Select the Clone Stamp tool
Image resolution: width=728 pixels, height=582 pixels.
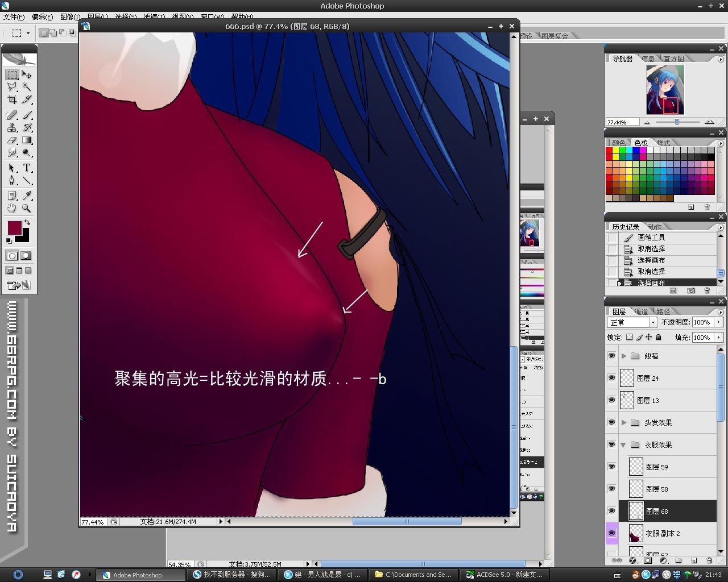[12, 127]
